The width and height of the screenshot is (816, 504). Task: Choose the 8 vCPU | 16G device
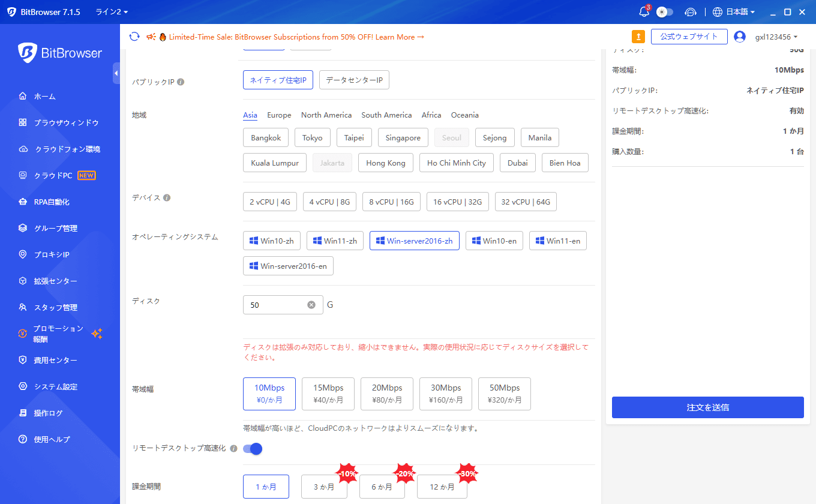[x=391, y=202]
